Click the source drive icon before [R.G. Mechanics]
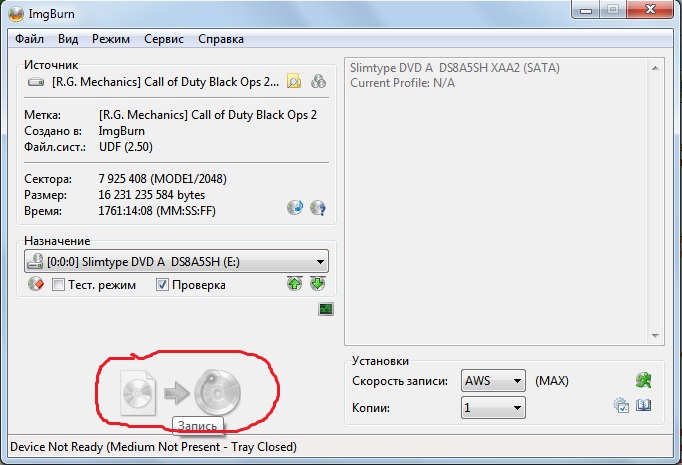The image size is (682, 465). (36, 82)
